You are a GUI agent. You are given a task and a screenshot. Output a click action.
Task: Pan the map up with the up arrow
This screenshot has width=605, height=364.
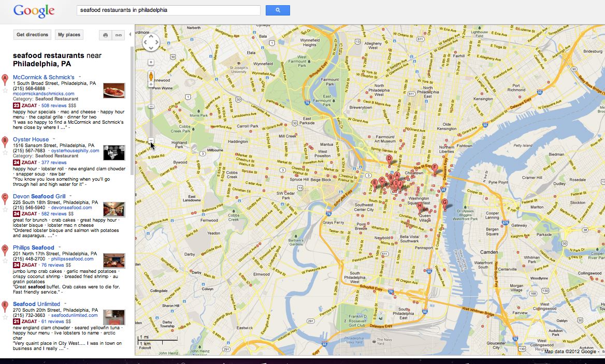pyautogui.click(x=151, y=37)
